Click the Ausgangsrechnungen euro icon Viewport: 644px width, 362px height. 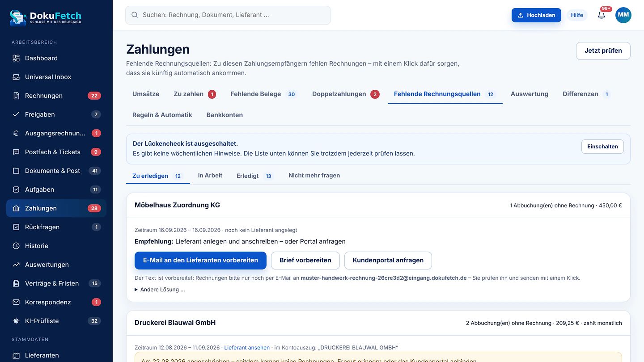(16, 133)
